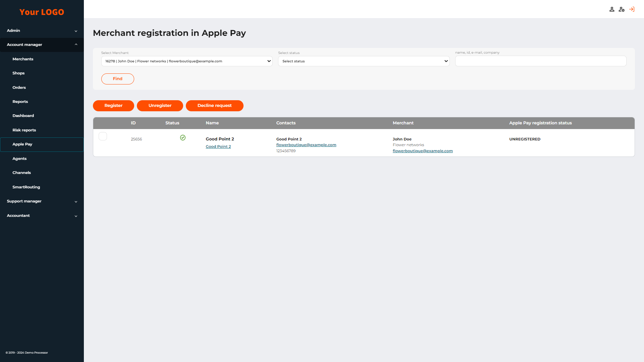Open the Good Point 2 link

point(218,146)
